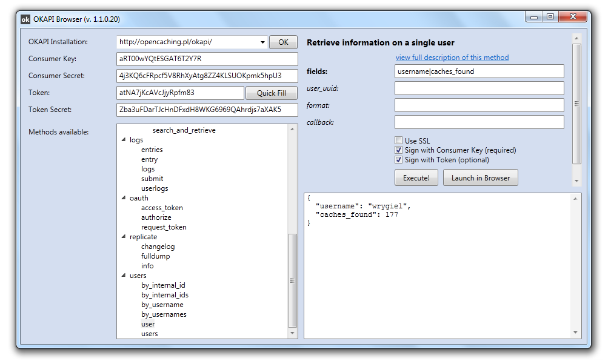The width and height of the screenshot is (611, 364).
Task: Click methods list scrollbar down arrow
Action: point(292,333)
